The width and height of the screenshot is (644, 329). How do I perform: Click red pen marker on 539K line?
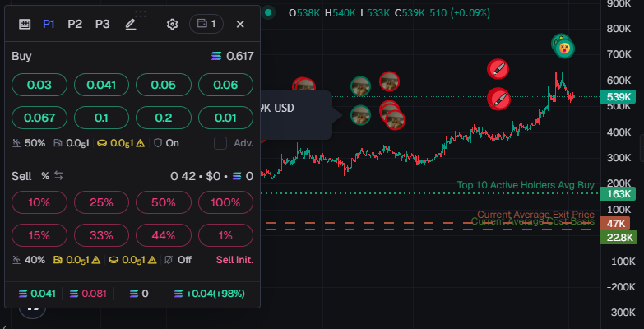coord(498,99)
